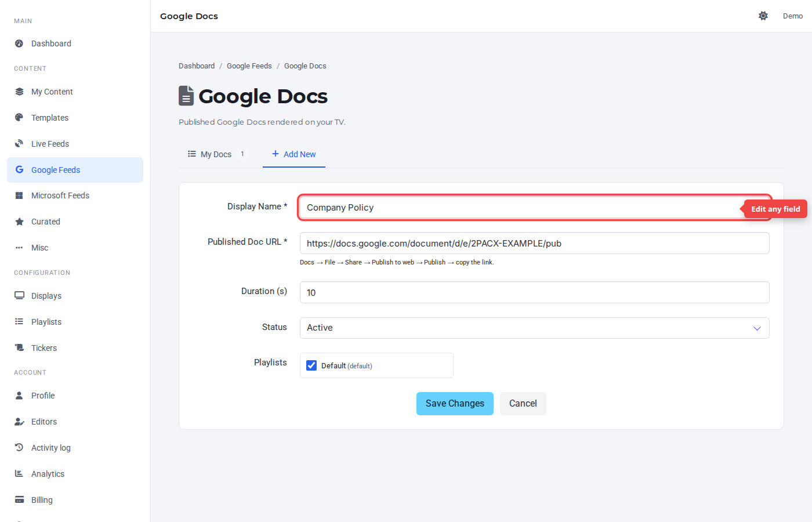Click the plus icon on Add New tab
The image size is (812, 522).
[275, 154]
